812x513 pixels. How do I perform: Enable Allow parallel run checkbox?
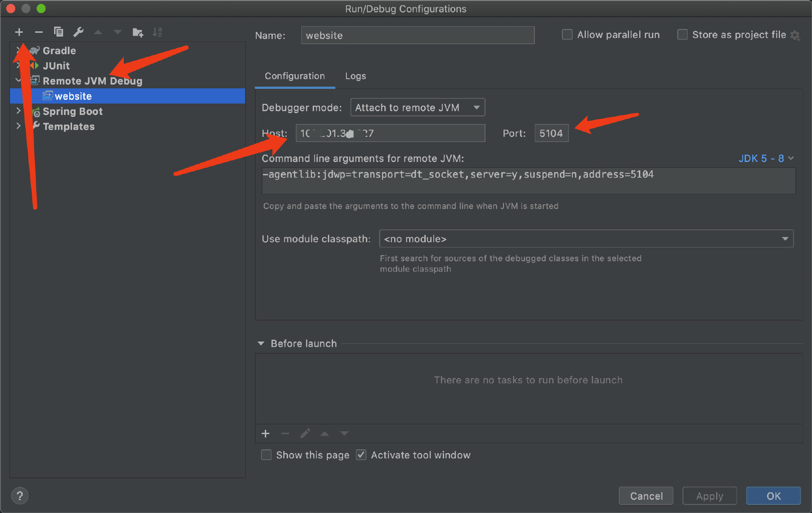pos(567,35)
